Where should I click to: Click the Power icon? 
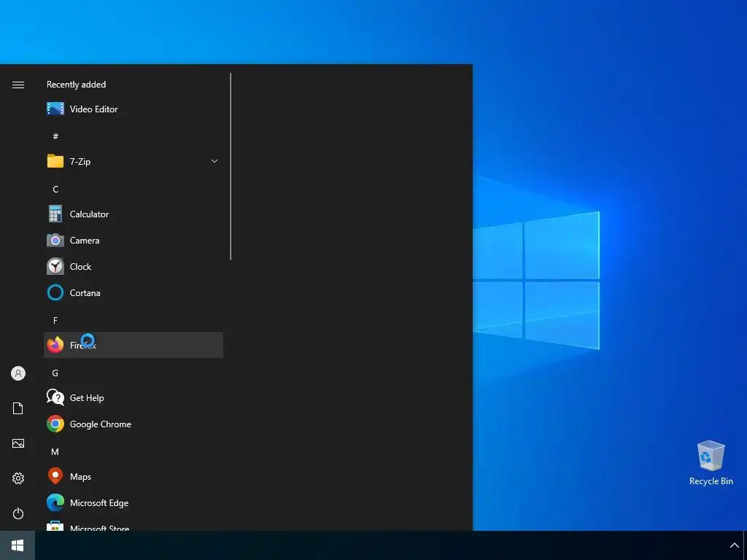point(18,513)
